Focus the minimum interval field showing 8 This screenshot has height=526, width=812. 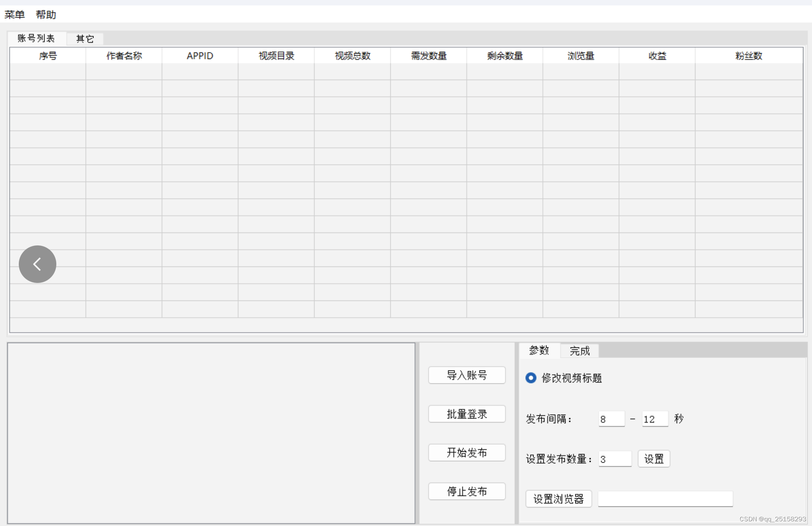tap(611, 419)
